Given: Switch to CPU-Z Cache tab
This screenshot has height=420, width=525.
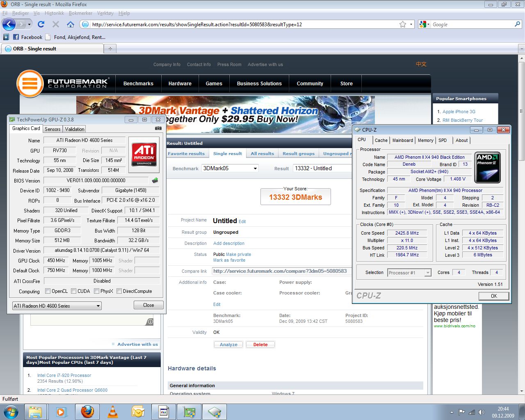Looking at the screenshot, I should pyautogui.click(x=381, y=140).
